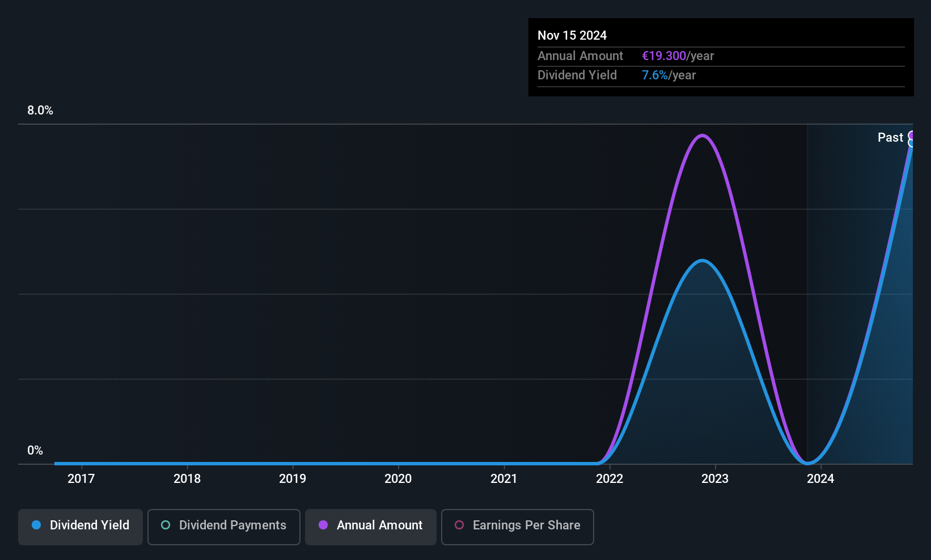The width and height of the screenshot is (931, 560).
Task: Click the €19.300 annual amount value in tooltip
Action: click(x=664, y=56)
